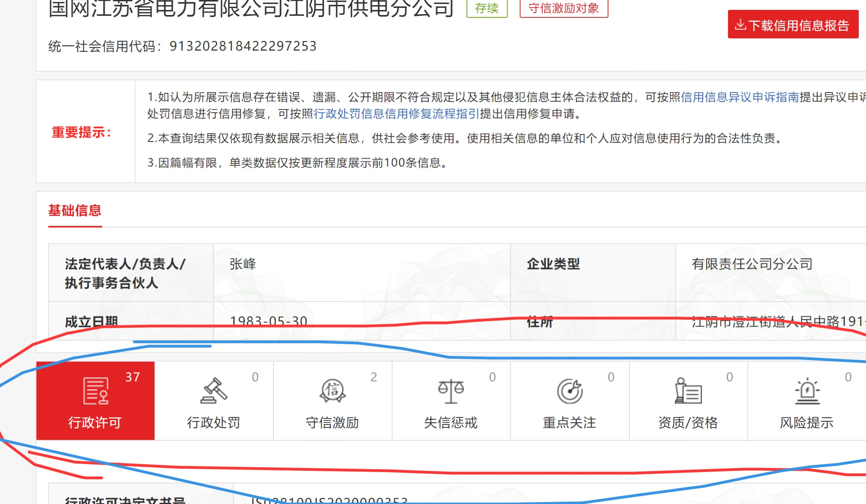Click download arrow icon in red button
Screen dimensions: 866x504
(740, 25)
